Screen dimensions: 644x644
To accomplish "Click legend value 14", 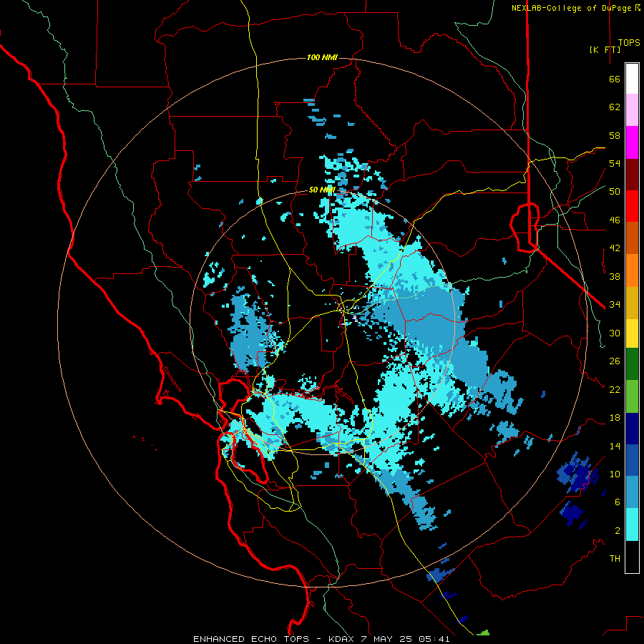I will point(615,446).
